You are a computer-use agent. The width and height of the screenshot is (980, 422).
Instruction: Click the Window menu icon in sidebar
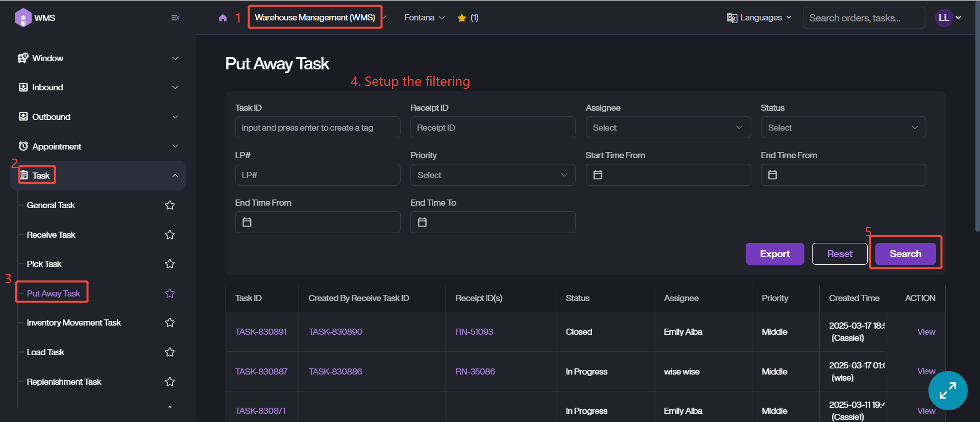tap(23, 58)
